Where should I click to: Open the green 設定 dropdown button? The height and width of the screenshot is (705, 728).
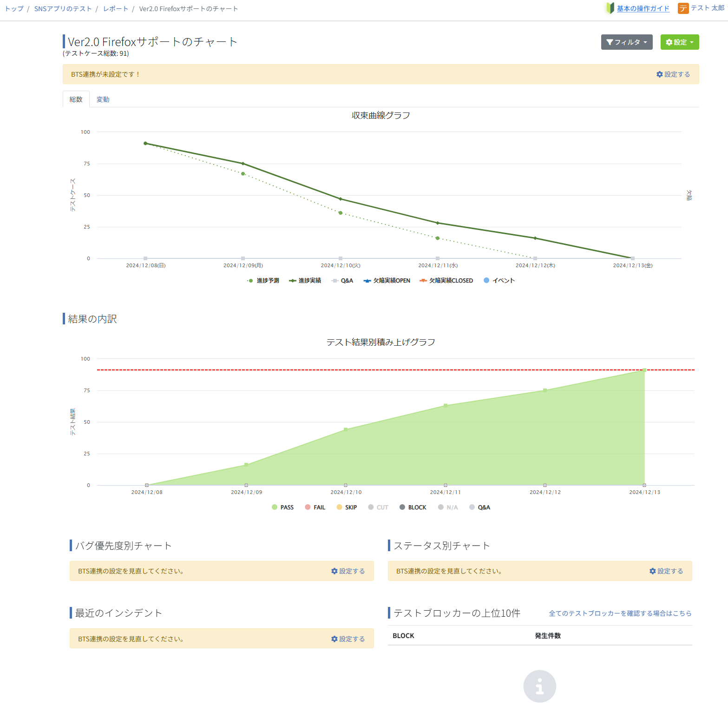680,42
